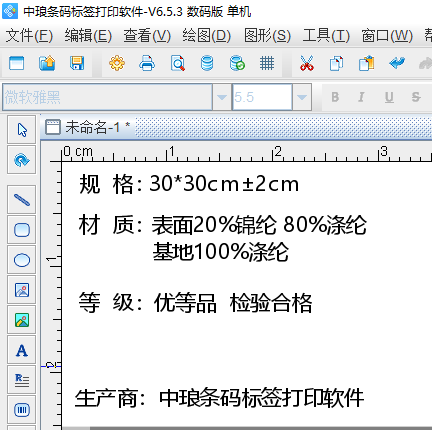The height and width of the screenshot is (430, 432).
Task: Select the ellipse drawing tool
Action: [x=22, y=260]
